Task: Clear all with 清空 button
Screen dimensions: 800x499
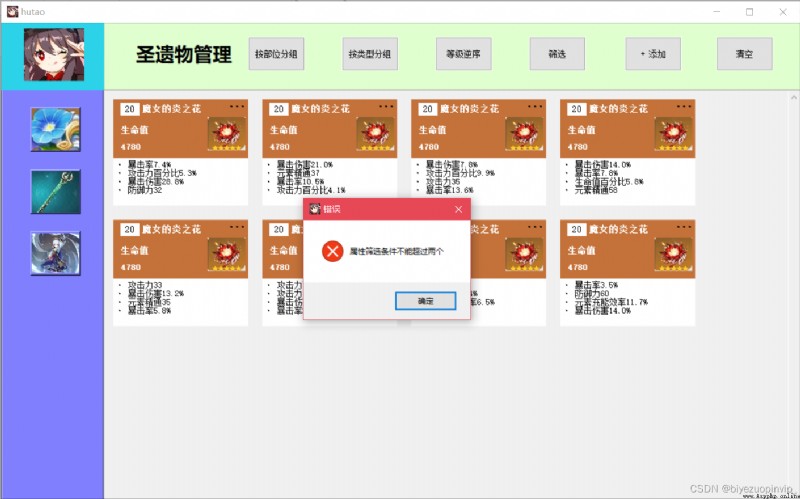Action: point(744,54)
